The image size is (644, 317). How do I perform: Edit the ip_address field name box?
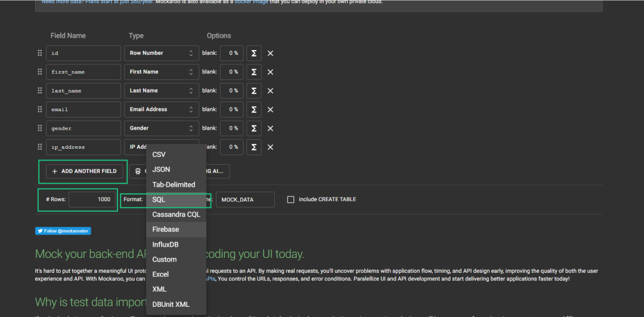point(83,147)
